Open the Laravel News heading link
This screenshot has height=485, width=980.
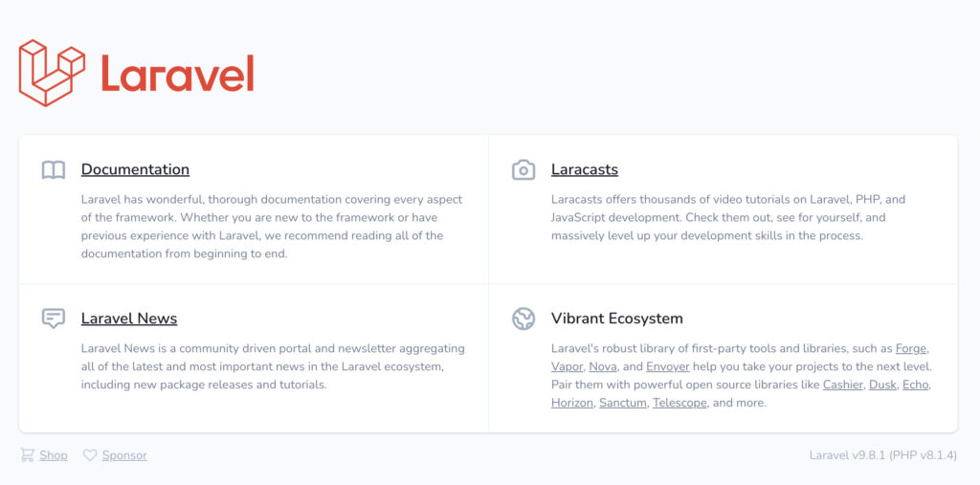point(129,319)
